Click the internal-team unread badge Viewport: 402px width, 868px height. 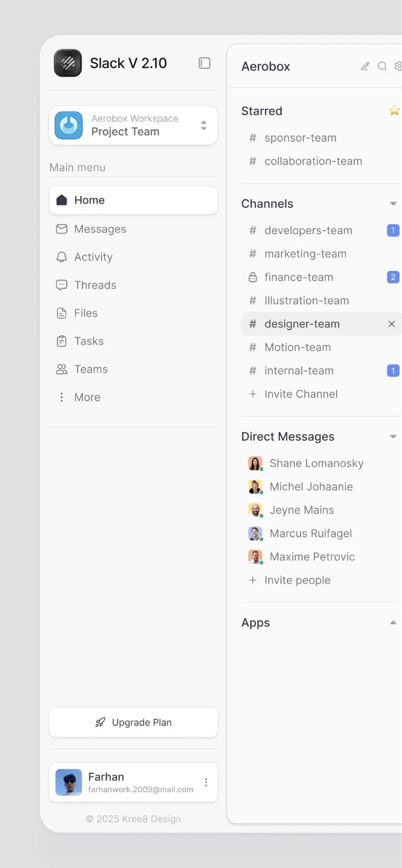point(393,371)
